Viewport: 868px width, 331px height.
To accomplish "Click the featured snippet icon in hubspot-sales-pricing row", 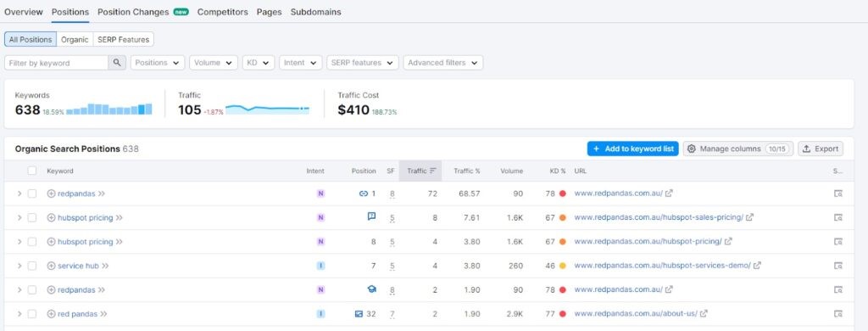I will (x=371, y=216).
